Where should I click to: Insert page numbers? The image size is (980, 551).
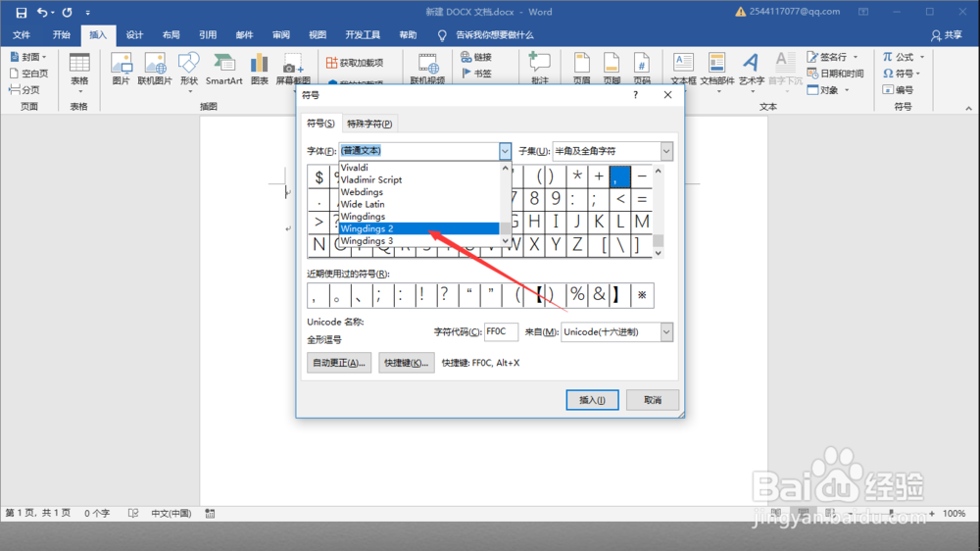click(642, 69)
